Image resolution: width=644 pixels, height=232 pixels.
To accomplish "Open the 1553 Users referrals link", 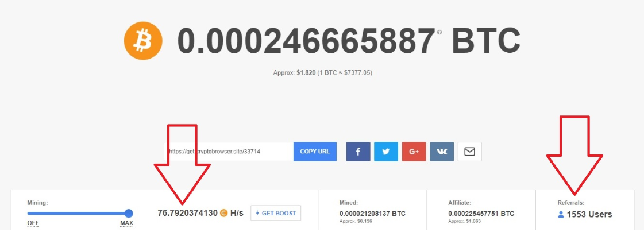I will (589, 214).
